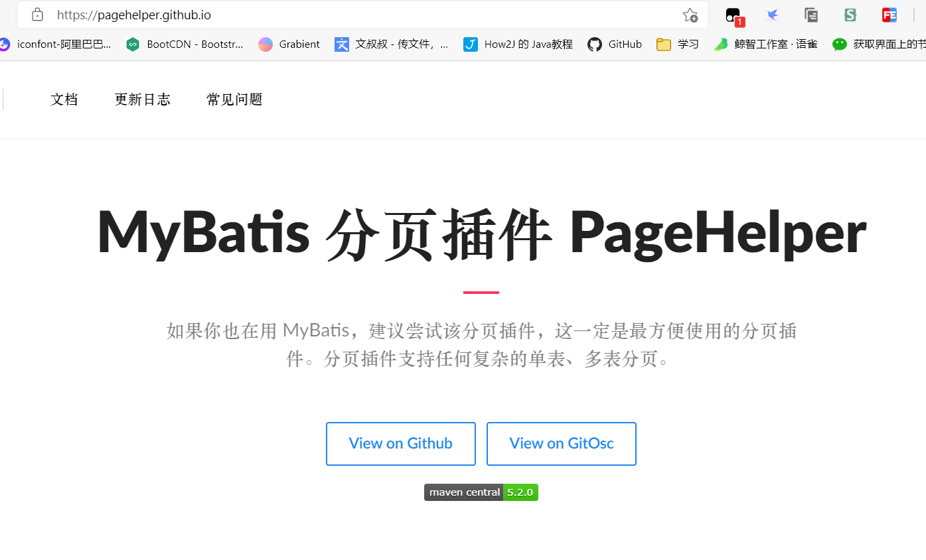
Task: Click the description paragraph starting 如果你也在用 MyBatis
Action: [481, 345]
